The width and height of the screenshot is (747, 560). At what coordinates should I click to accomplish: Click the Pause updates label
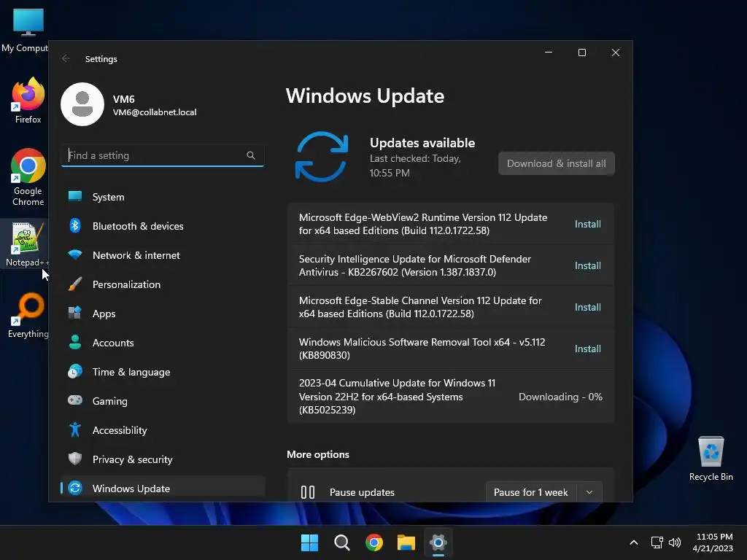tap(362, 492)
